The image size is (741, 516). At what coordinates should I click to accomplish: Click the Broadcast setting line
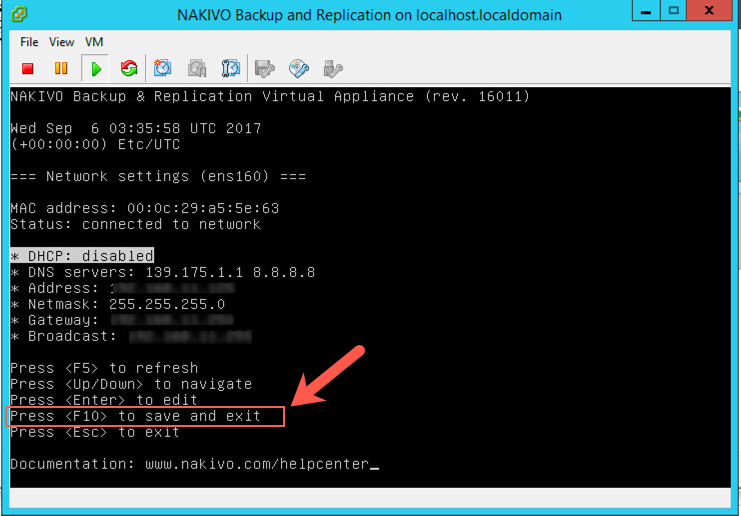pos(131,336)
